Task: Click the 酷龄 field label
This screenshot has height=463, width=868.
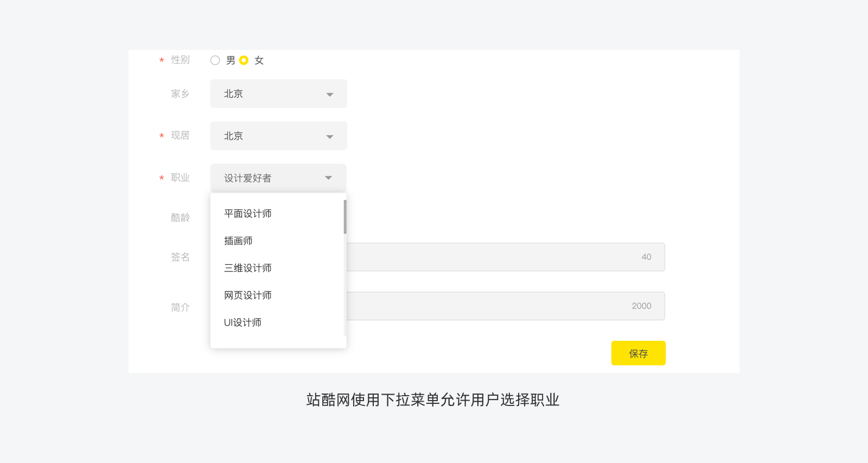Action: click(180, 218)
